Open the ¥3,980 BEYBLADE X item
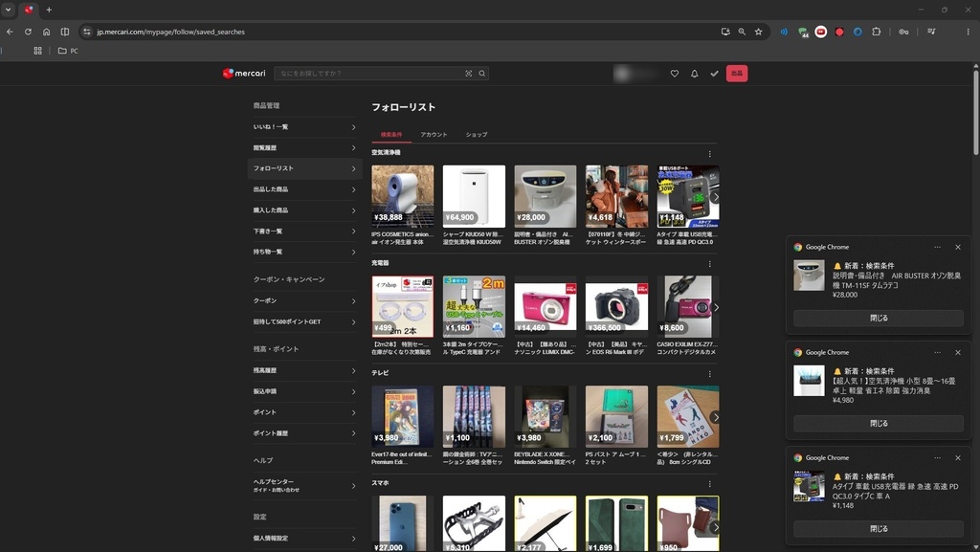 click(545, 426)
